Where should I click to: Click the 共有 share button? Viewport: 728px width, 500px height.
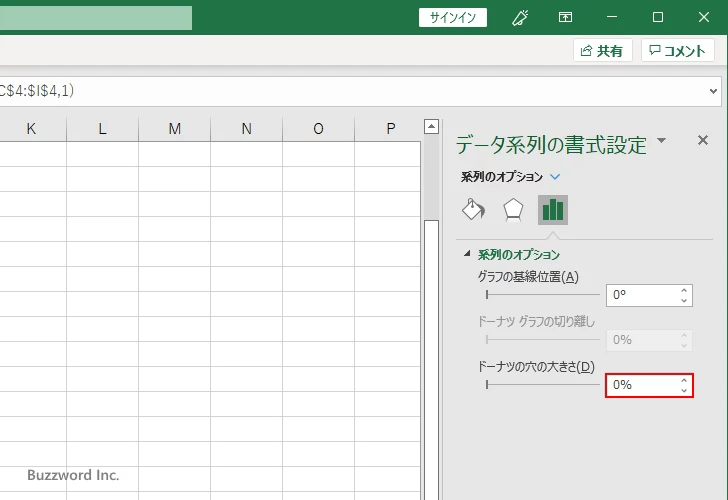click(x=602, y=51)
